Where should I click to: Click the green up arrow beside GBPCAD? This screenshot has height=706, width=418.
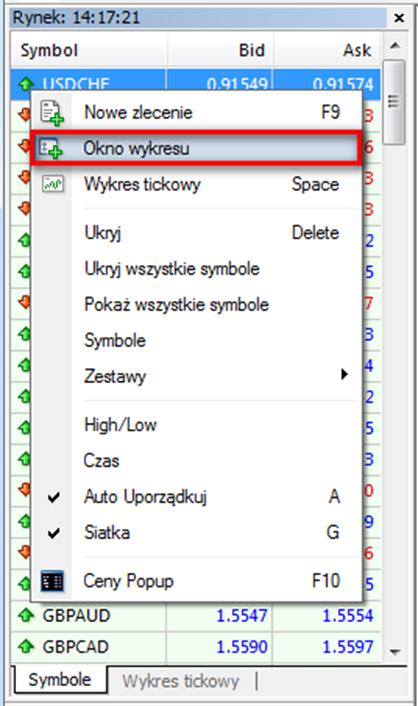(26, 647)
